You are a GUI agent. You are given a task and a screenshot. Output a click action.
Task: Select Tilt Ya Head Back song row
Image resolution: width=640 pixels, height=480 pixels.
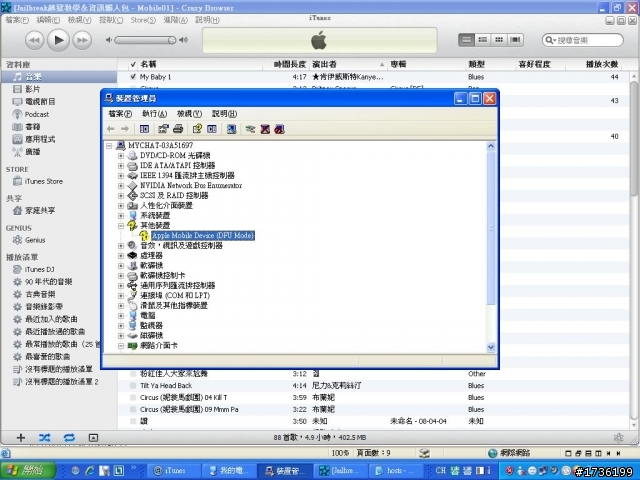(x=373, y=385)
